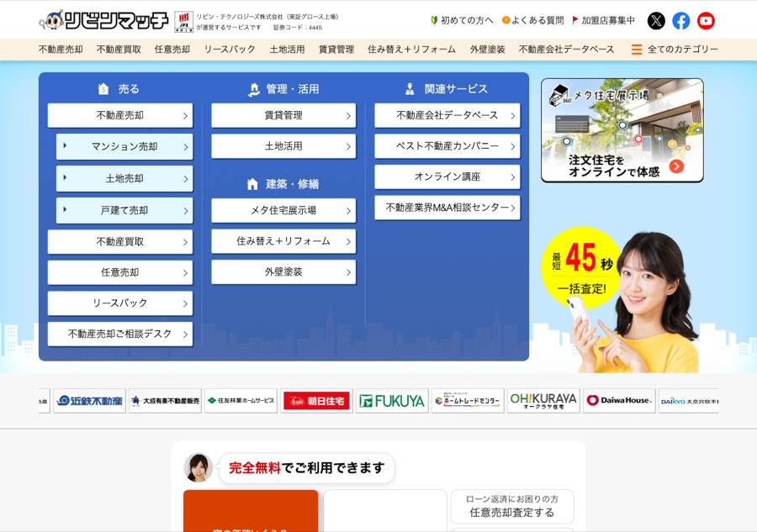The height and width of the screenshot is (532, 757).
Task: Open the 初めての方へ link
Action: tap(467, 20)
